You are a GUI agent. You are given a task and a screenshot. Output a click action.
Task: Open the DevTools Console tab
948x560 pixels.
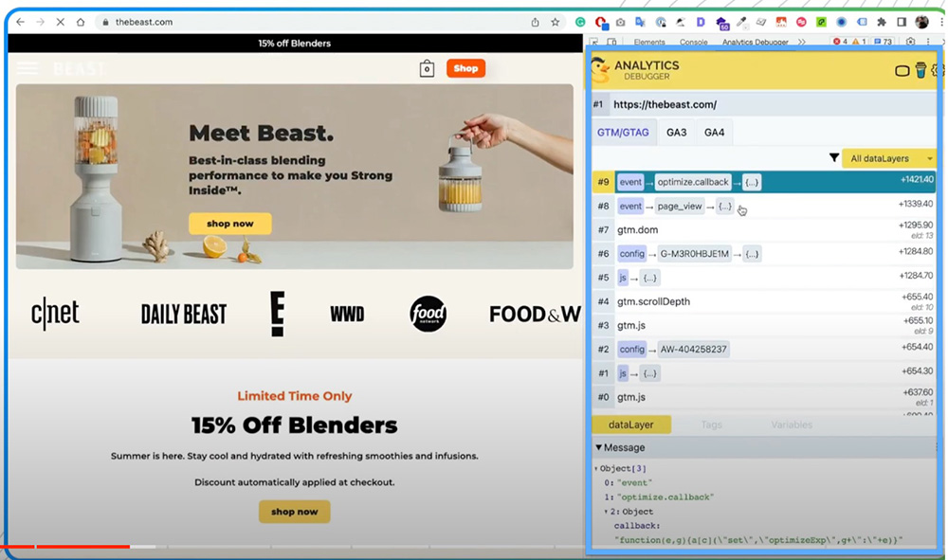click(694, 42)
